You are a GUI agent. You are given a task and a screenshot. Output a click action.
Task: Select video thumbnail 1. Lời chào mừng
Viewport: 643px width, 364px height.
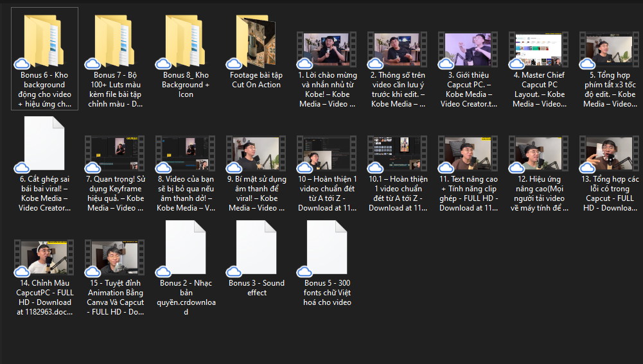click(327, 49)
